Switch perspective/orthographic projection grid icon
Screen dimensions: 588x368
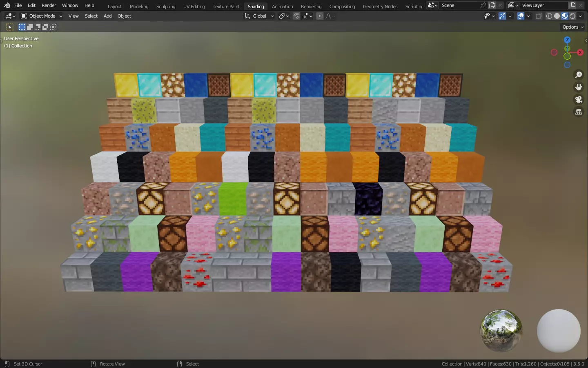(x=579, y=112)
